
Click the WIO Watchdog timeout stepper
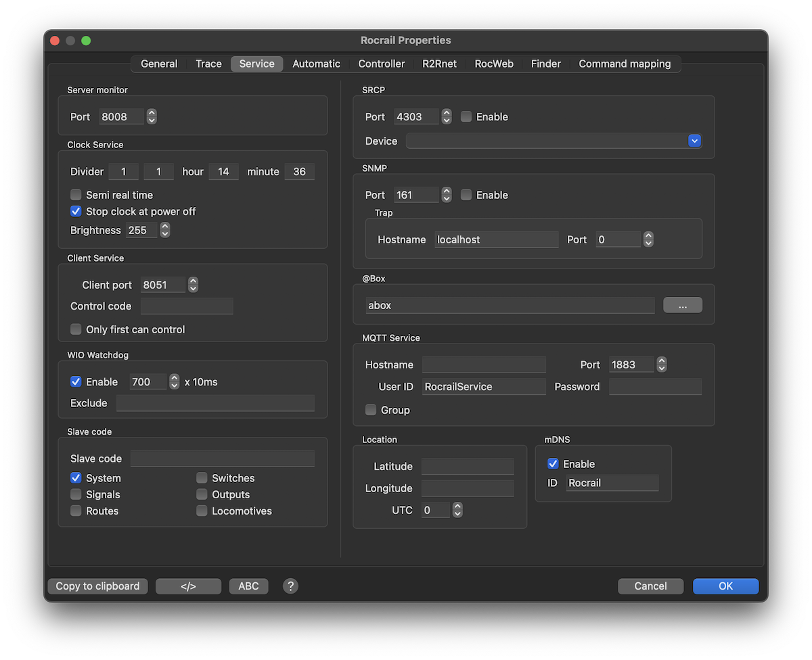point(175,382)
